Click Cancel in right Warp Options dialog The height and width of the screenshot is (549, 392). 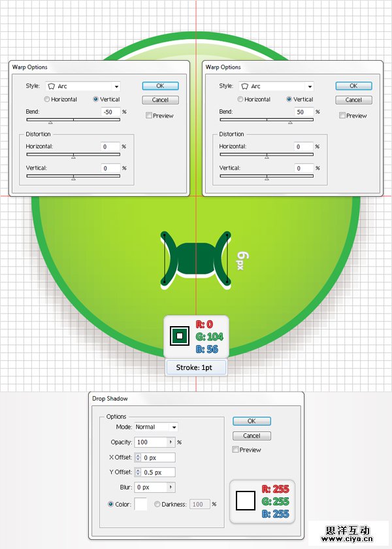coord(353,100)
